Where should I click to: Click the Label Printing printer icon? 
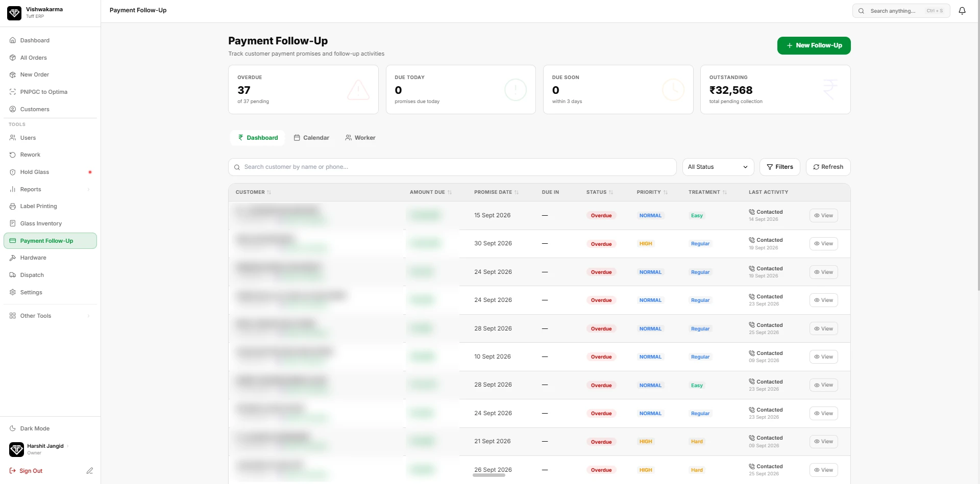tap(13, 206)
